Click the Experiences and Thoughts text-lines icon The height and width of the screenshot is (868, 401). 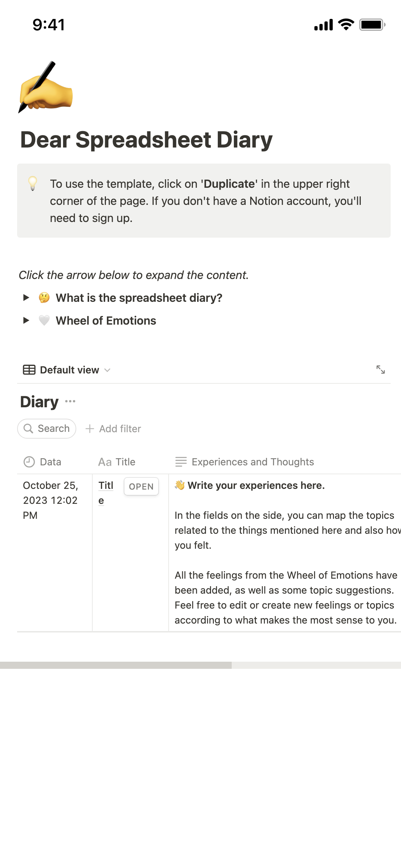pos(181,462)
